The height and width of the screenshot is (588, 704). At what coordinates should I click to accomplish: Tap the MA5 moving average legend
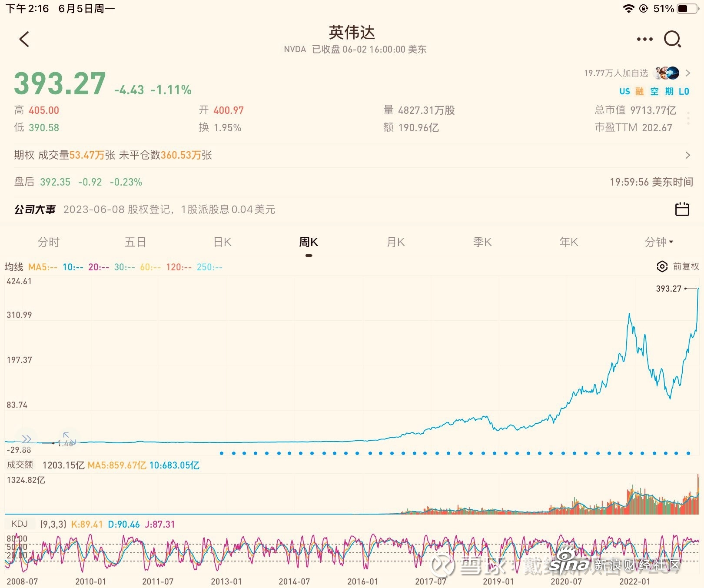[43, 267]
